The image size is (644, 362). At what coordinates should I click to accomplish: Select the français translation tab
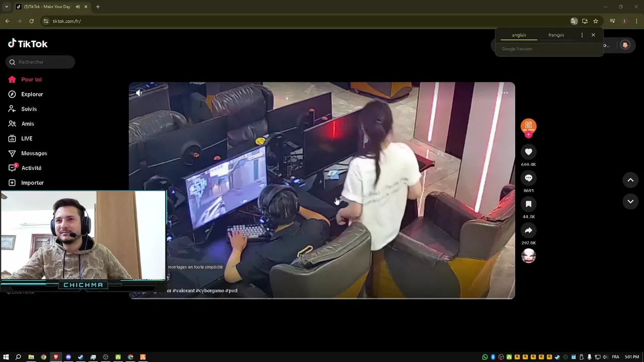click(x=556, y=35)
